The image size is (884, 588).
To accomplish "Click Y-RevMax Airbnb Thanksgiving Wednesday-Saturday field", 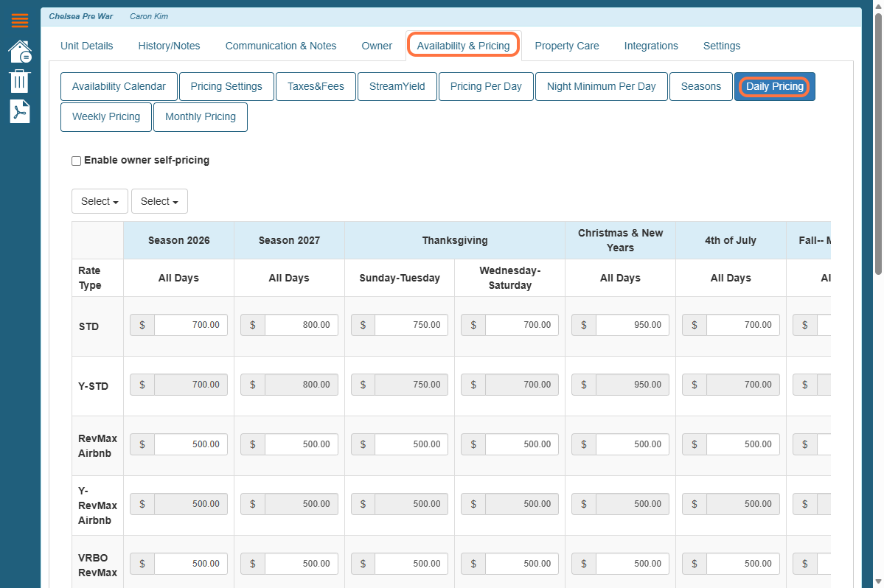I will coord(522,504).
